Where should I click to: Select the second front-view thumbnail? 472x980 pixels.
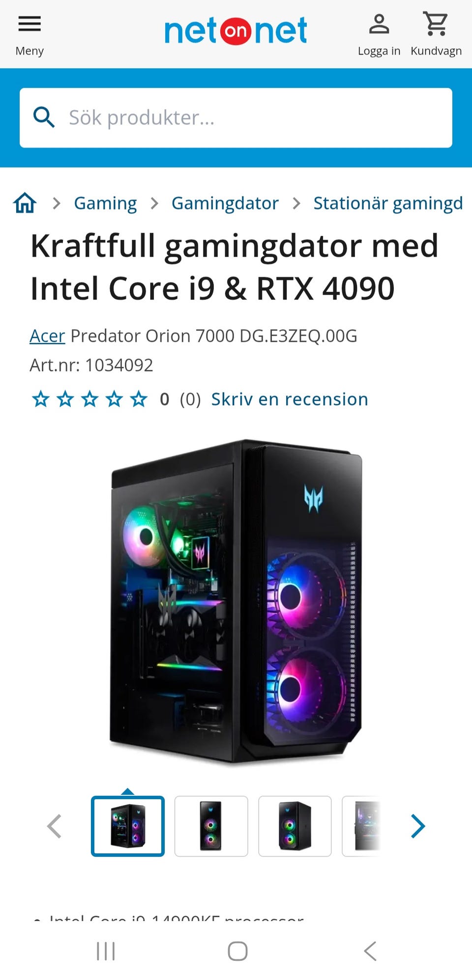point(211,826)
